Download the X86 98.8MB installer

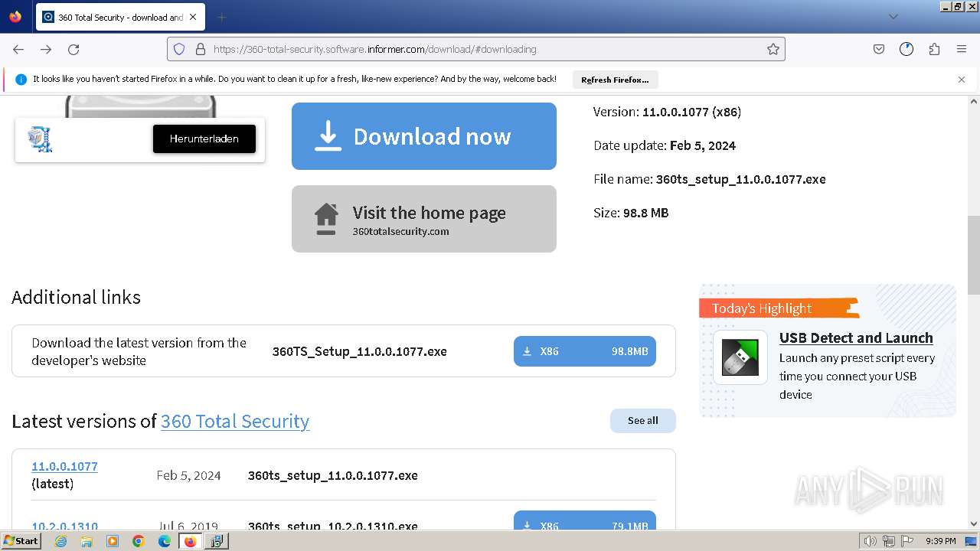(585, 351)
